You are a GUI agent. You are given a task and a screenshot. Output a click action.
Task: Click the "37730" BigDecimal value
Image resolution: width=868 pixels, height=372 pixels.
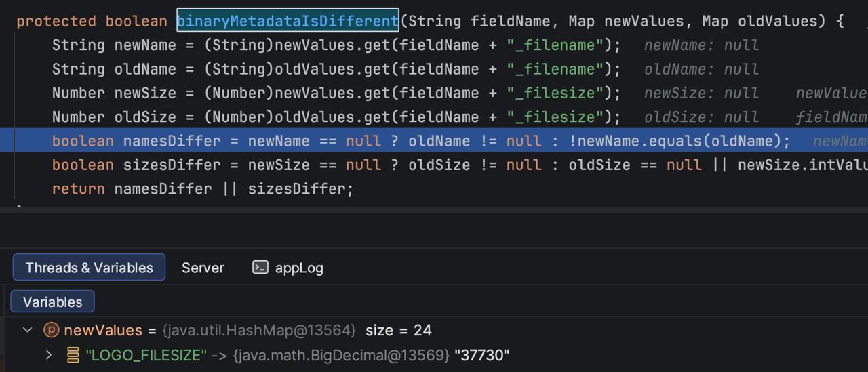point(481,354)
